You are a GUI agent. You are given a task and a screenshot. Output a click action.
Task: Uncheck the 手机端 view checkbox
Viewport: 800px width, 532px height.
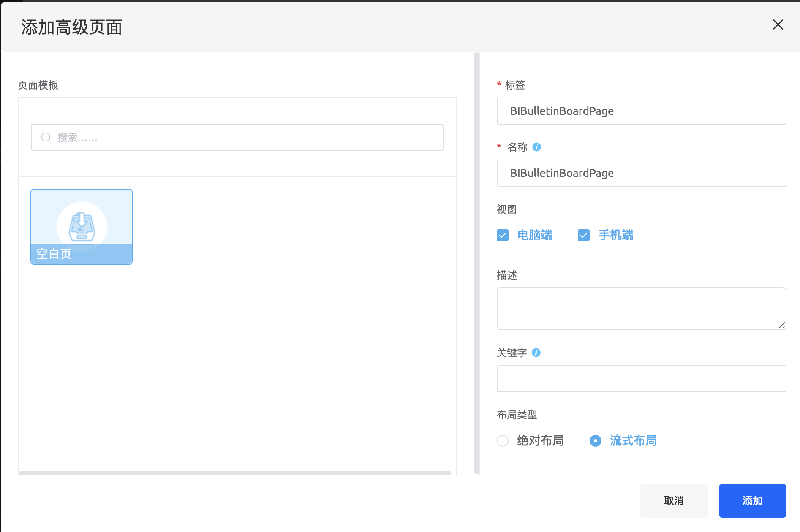click(584, 235)
